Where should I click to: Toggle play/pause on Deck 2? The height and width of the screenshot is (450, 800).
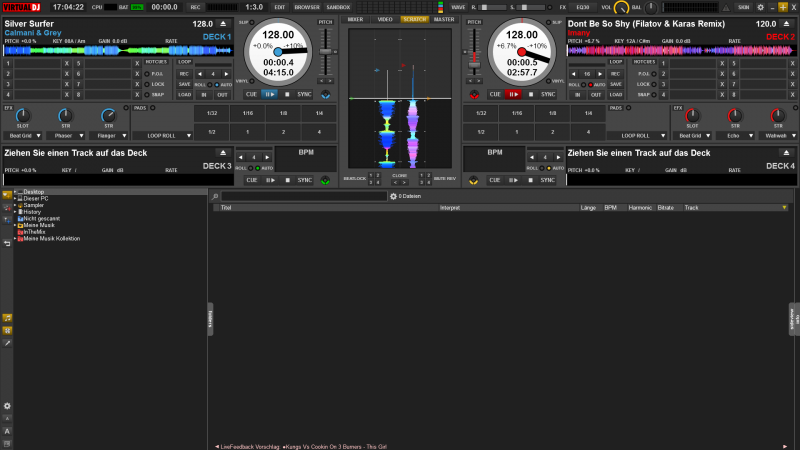point(513,94)
